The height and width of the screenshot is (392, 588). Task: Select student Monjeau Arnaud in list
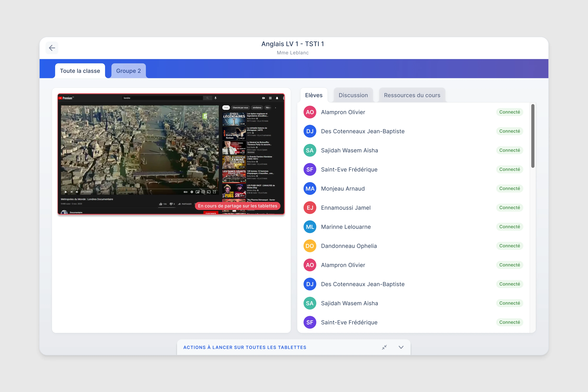point(343,189)
